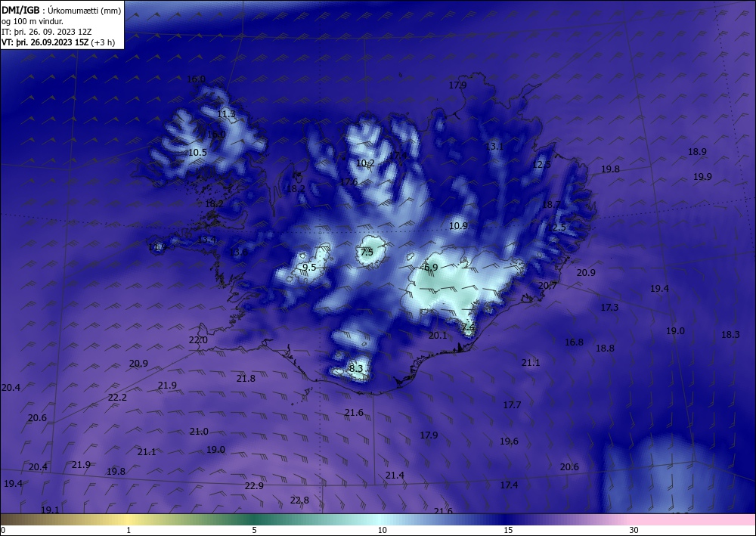Click the value 18.9 in the northeast
The height and width of the screenshot is (536, 756).
click(697, 152)
